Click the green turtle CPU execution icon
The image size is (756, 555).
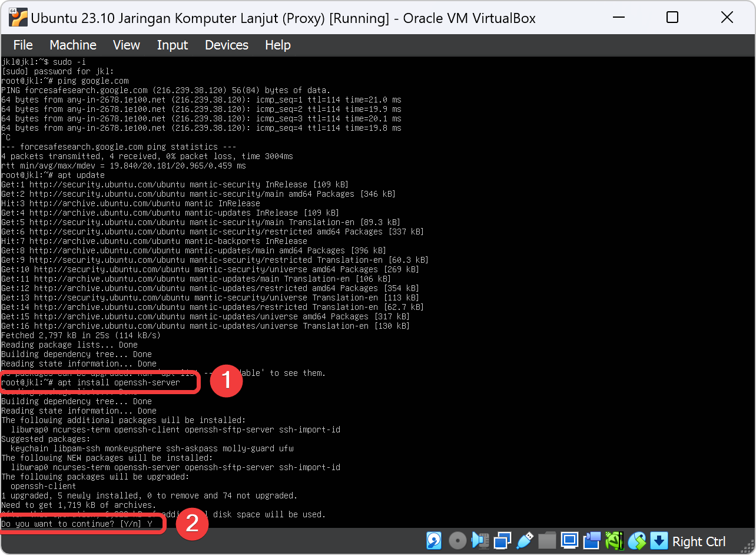[x=614, y=540]
